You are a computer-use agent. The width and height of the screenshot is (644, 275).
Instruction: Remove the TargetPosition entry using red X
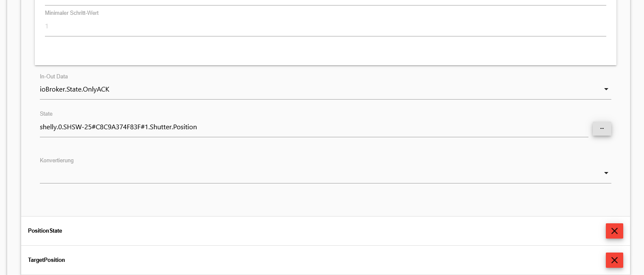tap(614, 260)
